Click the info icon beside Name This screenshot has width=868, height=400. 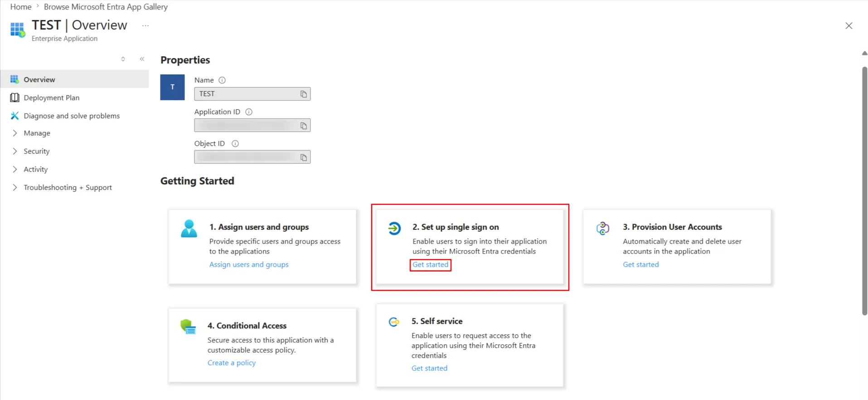(x=222, y=80)
